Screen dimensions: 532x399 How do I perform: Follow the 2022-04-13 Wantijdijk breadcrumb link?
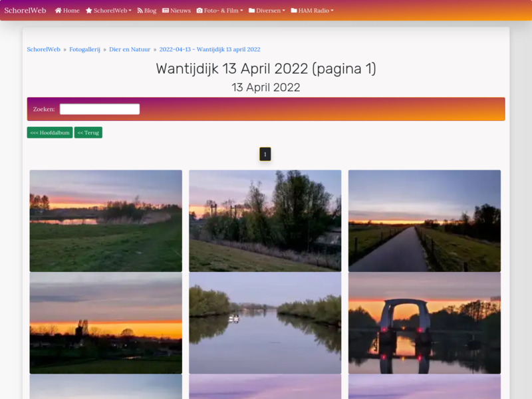[x=209, y=49]
